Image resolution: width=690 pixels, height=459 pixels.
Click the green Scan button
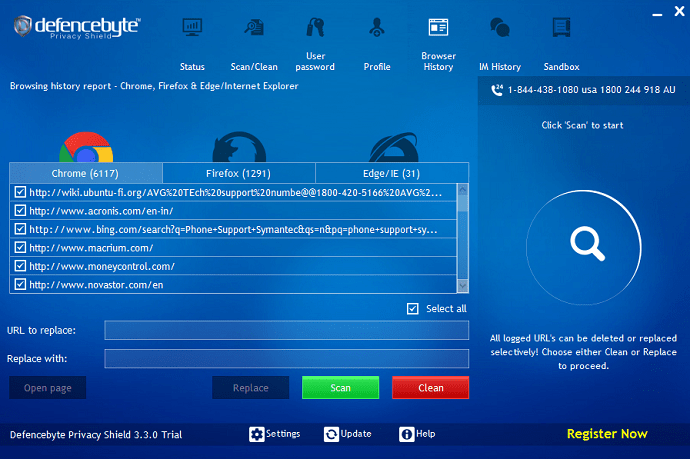[341, 388]
